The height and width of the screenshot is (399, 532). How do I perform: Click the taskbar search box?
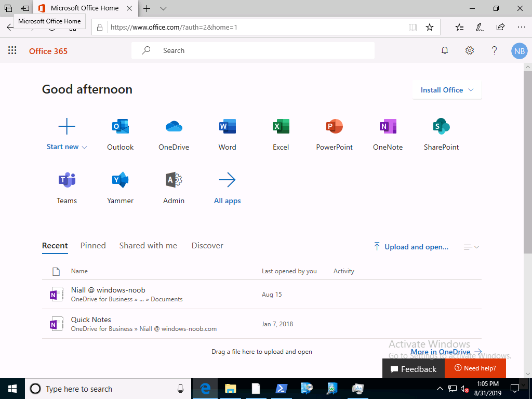(108, 389)
